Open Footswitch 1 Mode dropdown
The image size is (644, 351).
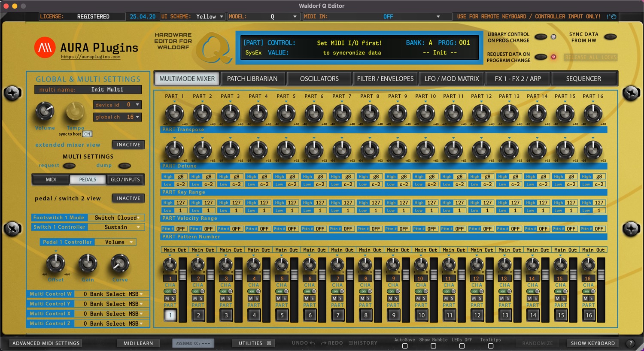(x=88, y=218)
